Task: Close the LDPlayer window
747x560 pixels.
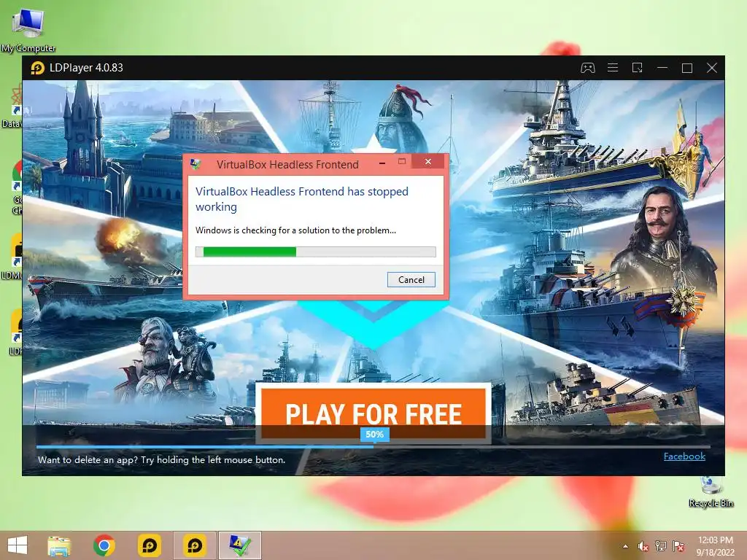Action: (x=712, y=68)
